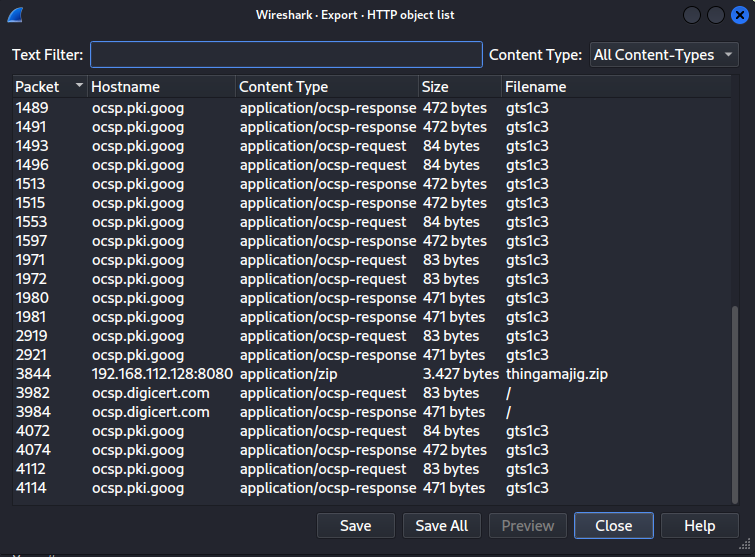Viewport: 755px width, 557px height.
Task: Select packet 1553 row
Action: 372,222
